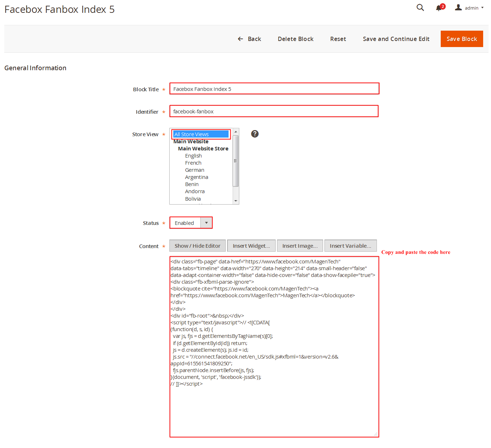Click store view list scroll-down arrow
Viewport: 491px width, 448px height.
[236, 201]
